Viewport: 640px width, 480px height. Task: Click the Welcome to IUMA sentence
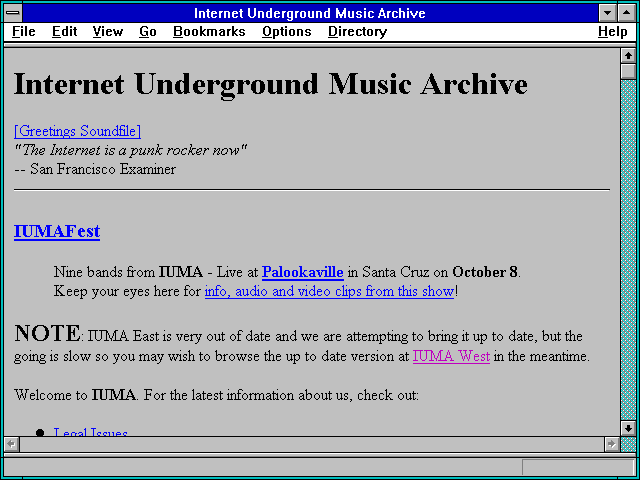216,395
